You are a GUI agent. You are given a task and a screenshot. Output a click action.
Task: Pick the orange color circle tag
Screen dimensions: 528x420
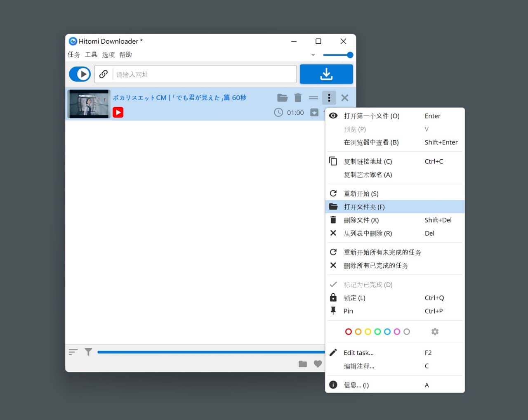(x=358, y=332)
